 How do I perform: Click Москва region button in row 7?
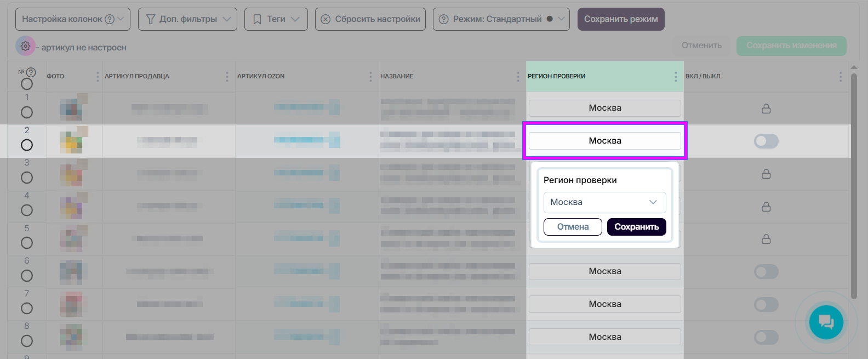[605, 304]
